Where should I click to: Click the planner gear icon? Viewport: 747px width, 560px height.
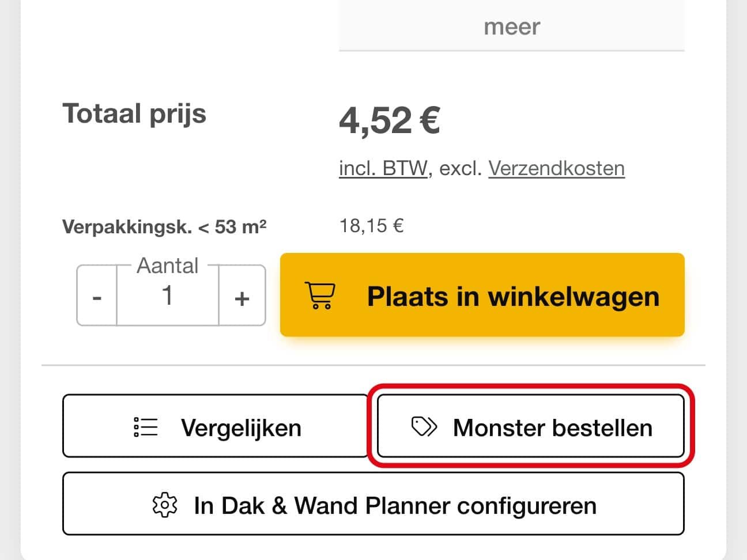pos(165,505)
